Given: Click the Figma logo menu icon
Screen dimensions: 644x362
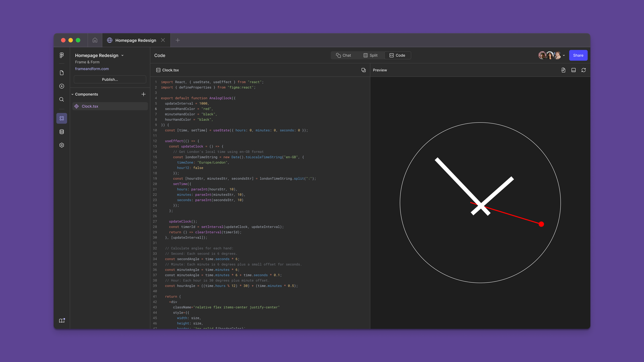Looking at the screenshot, I should pyautogui.click(x=62, y=55).
